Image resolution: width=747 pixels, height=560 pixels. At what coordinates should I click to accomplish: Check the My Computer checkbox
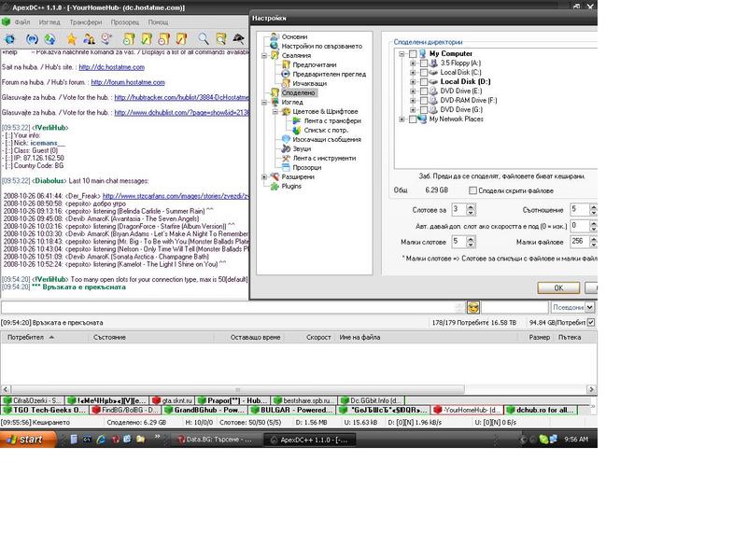tap(413, 54)
